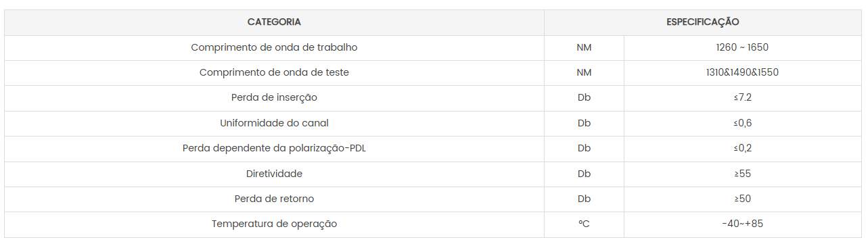Click the ≤0,2 PDL value

click(x=743, y=149)
